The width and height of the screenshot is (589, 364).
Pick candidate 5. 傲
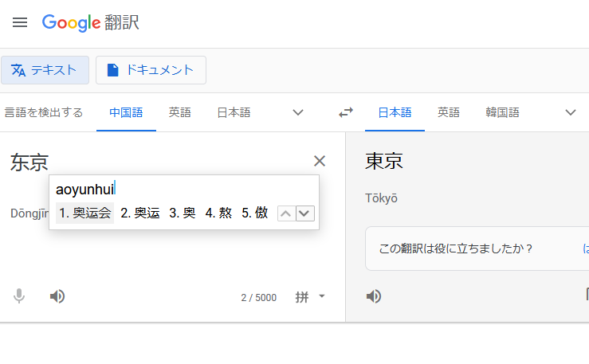tap(255, 213)
